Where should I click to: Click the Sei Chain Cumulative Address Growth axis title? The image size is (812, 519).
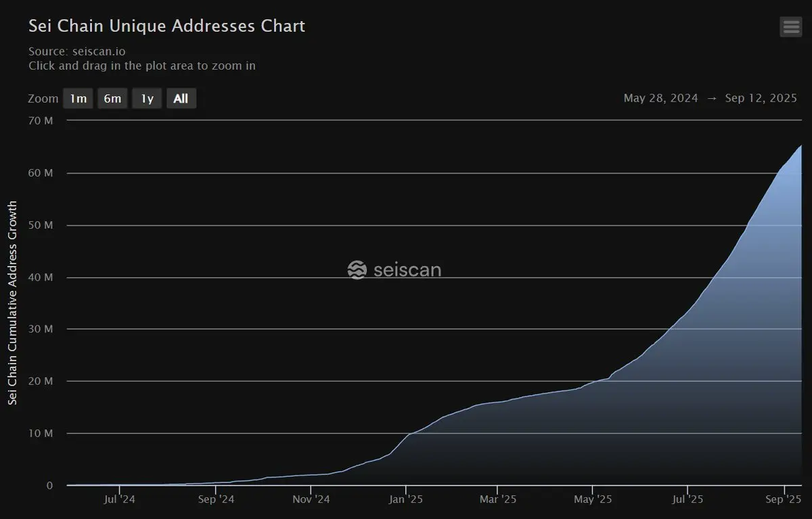tap(12, 303)
